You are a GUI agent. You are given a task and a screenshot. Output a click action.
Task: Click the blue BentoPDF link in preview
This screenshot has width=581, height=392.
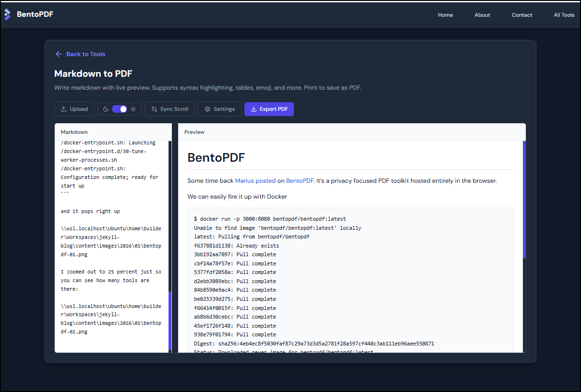coord(299,181)
